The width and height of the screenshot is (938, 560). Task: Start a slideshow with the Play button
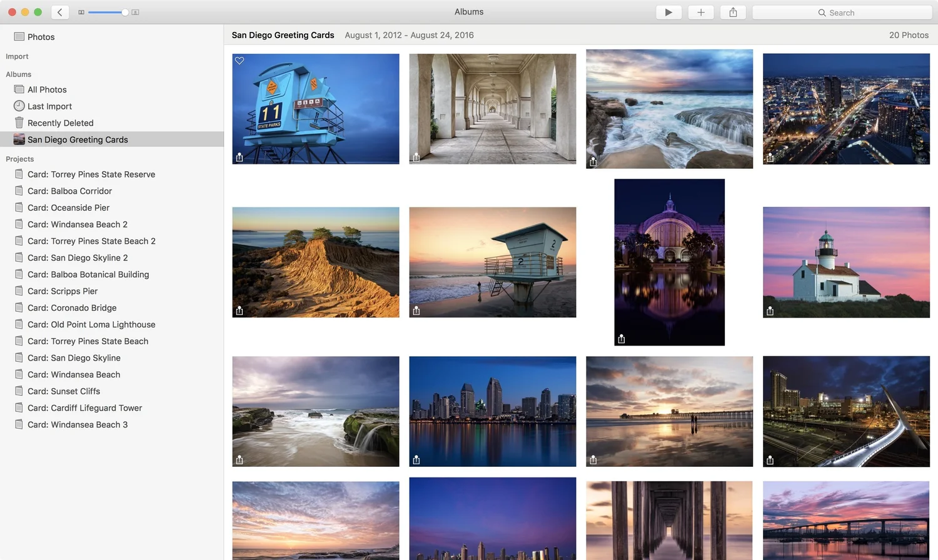tap(668, 12)
